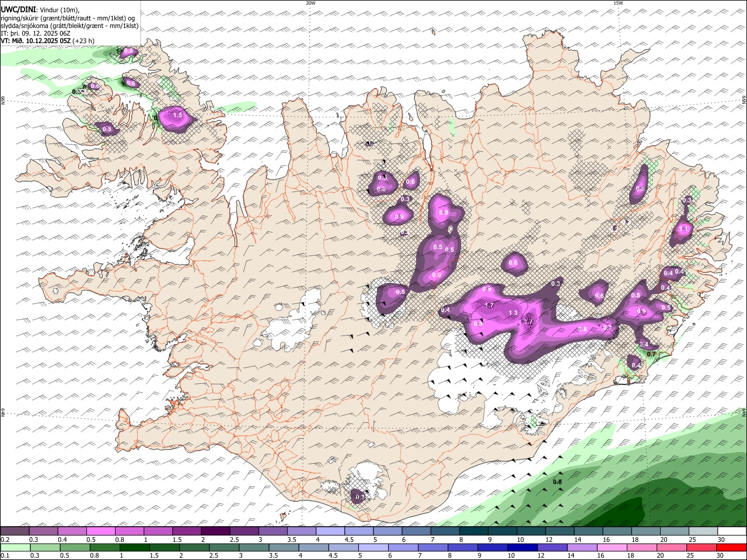Click the lavender swatch labeled 4 in snow row

coord(329,531)
